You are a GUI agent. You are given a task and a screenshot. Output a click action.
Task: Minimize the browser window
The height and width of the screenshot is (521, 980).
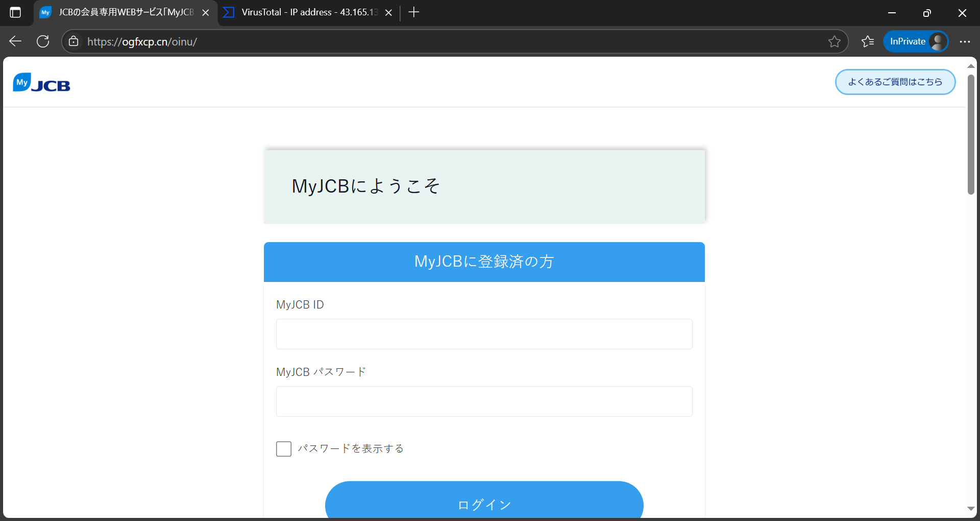click(x=892, y=13)
